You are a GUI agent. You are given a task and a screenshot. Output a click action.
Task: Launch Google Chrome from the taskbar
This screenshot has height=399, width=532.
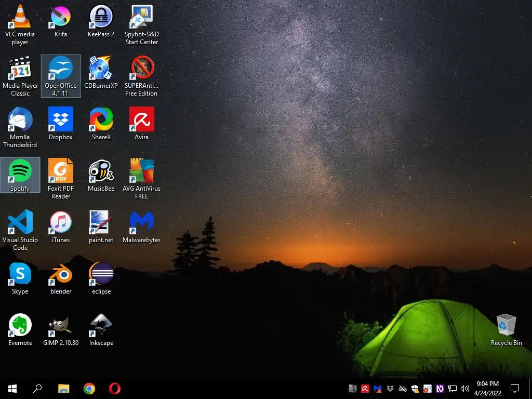[89, 389]
